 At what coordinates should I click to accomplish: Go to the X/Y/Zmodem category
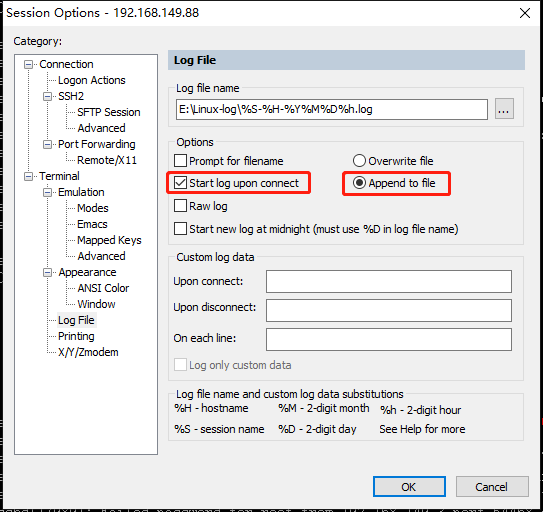coord(88,352)
